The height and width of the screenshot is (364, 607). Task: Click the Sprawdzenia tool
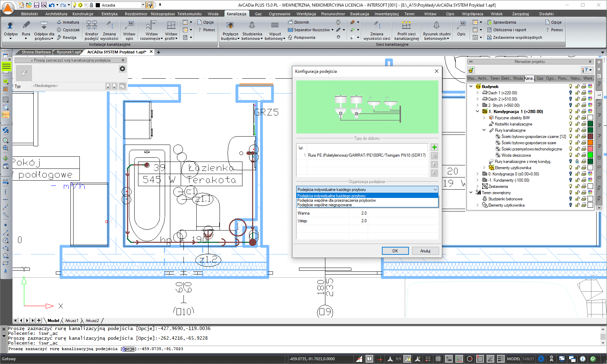[x=502, y=22]
